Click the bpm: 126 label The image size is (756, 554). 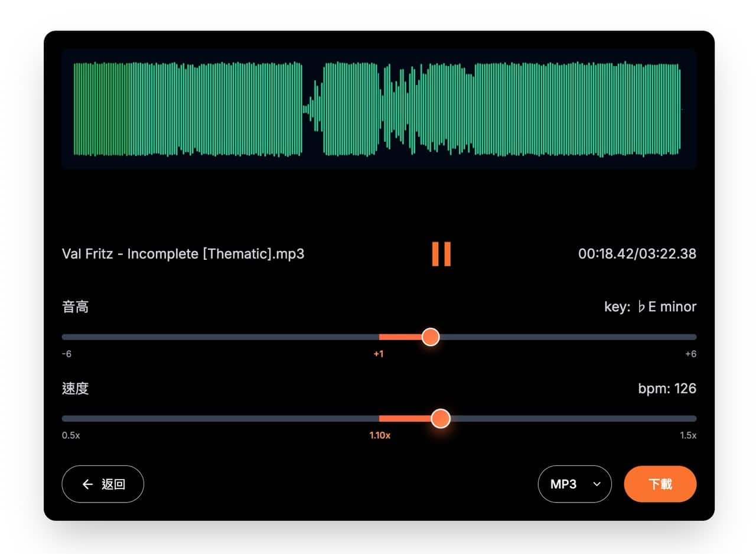point(667,389)
